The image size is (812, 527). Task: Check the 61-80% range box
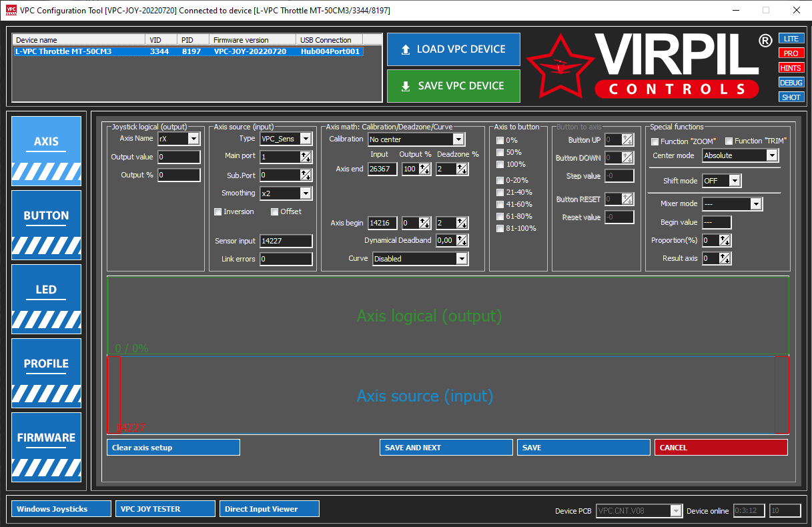(x=500, y=217)
